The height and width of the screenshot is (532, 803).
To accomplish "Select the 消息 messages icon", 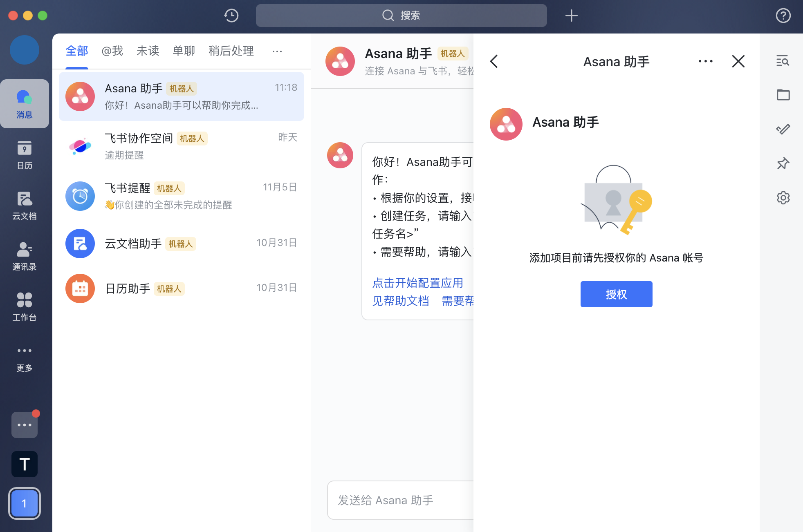I will tap(25, 103).
